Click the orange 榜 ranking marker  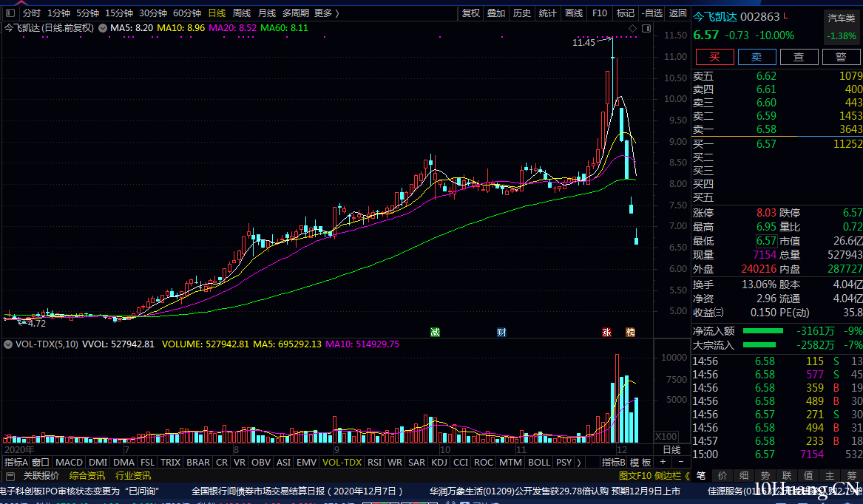[x=630, y=333]
